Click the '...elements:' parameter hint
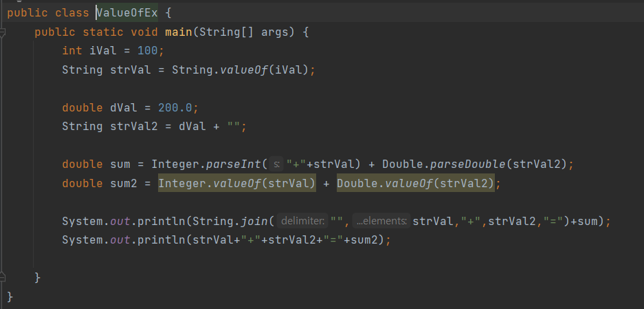The width and height of the screenshot is (644, 309). coord(381,222)
